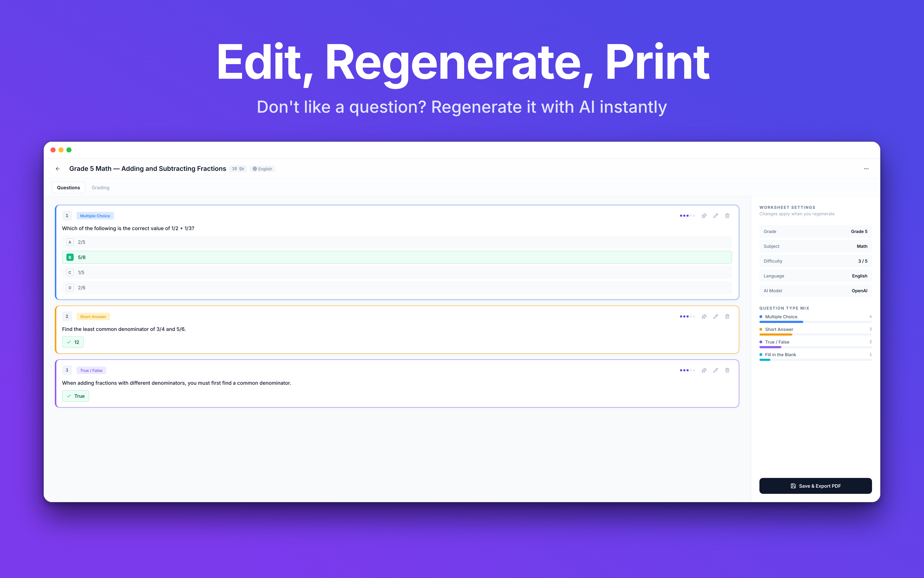The height and width of the screenshot is (578, 924).
Task: Click the Short Answer type tag
Action: (x=93, y=316)
